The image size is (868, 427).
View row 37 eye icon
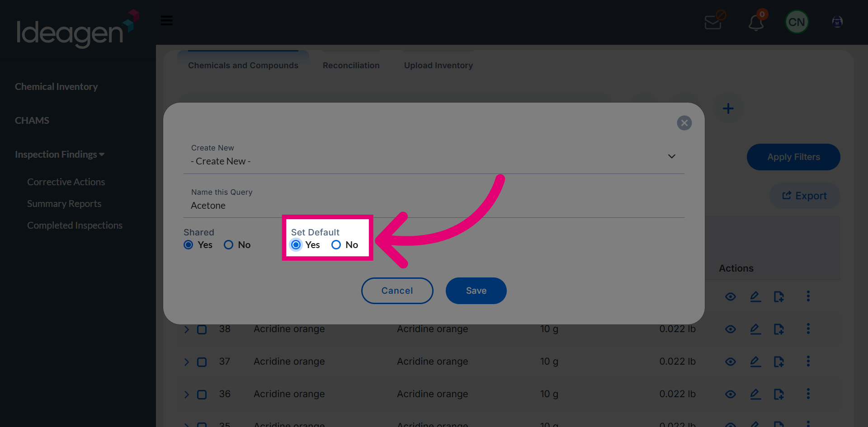(x=731, y=362)
